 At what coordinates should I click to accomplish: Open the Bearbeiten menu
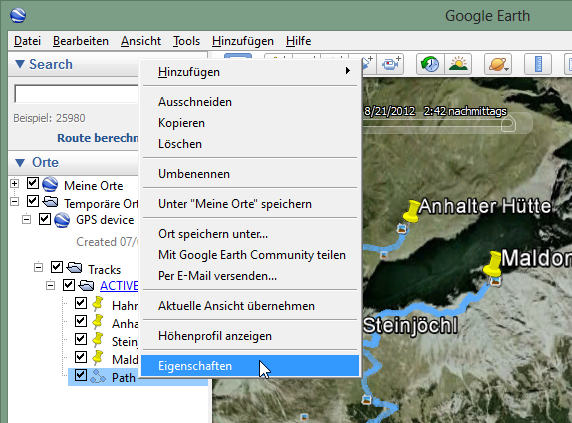(x=81, y=41)
